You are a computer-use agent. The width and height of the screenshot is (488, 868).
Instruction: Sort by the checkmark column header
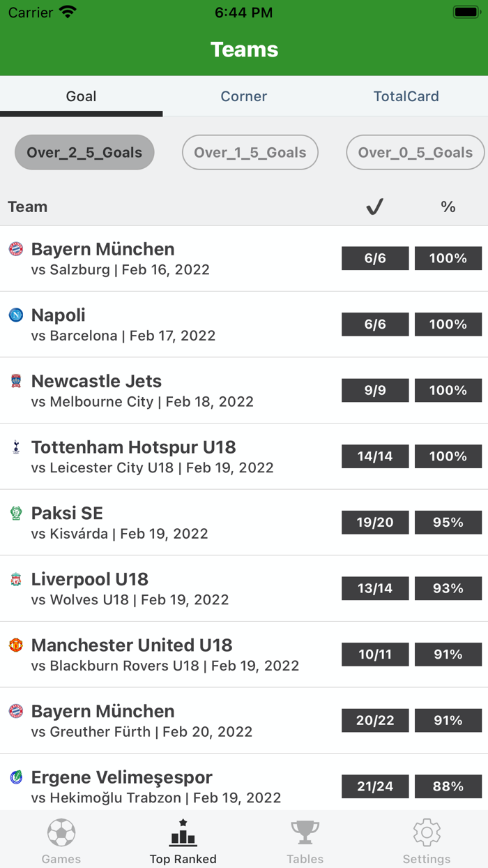click(374, 207)
